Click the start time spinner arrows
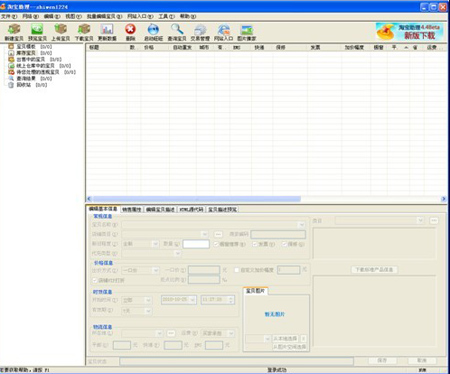450x374 pixels. point(231,300)
